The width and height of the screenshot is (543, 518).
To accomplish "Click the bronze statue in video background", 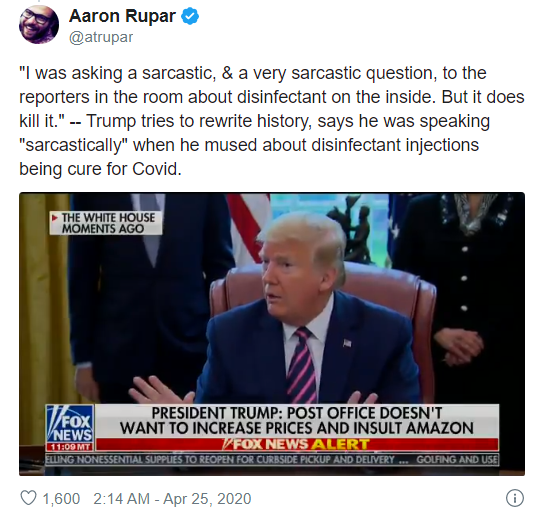I will [x=353, y=230].
